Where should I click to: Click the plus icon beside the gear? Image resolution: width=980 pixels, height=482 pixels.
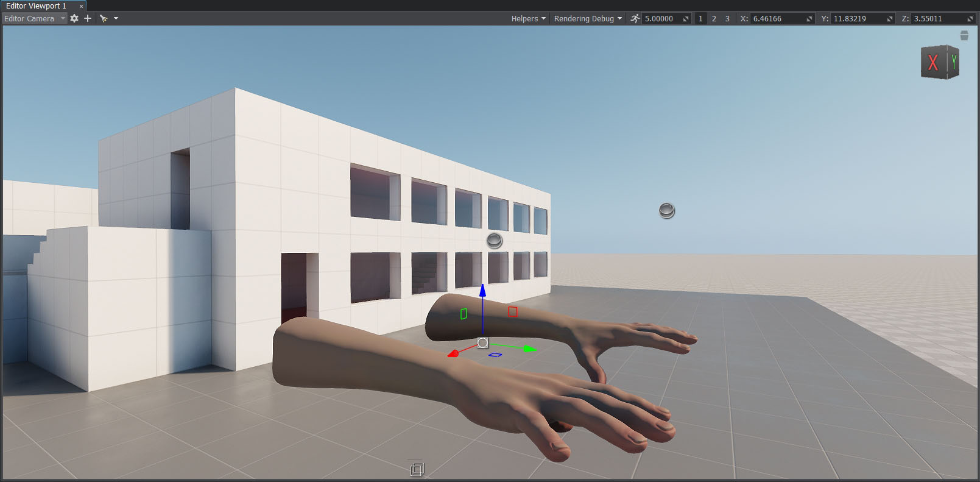coord(88,18)
